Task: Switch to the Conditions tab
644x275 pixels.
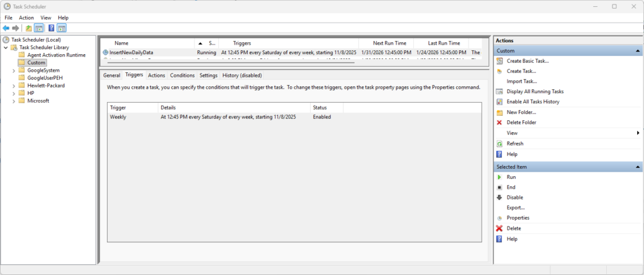Action: coord(182,76)
